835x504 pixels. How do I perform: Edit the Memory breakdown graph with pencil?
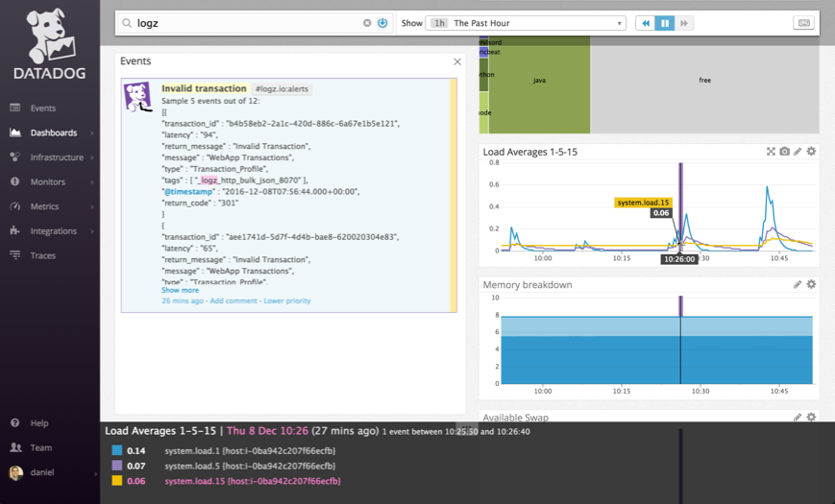(798, 284)
